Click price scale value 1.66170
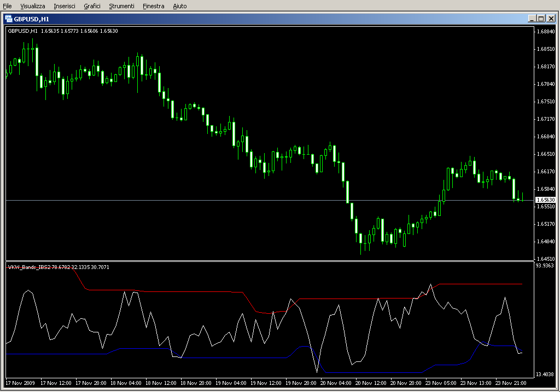560x392 pixels. 546,171
